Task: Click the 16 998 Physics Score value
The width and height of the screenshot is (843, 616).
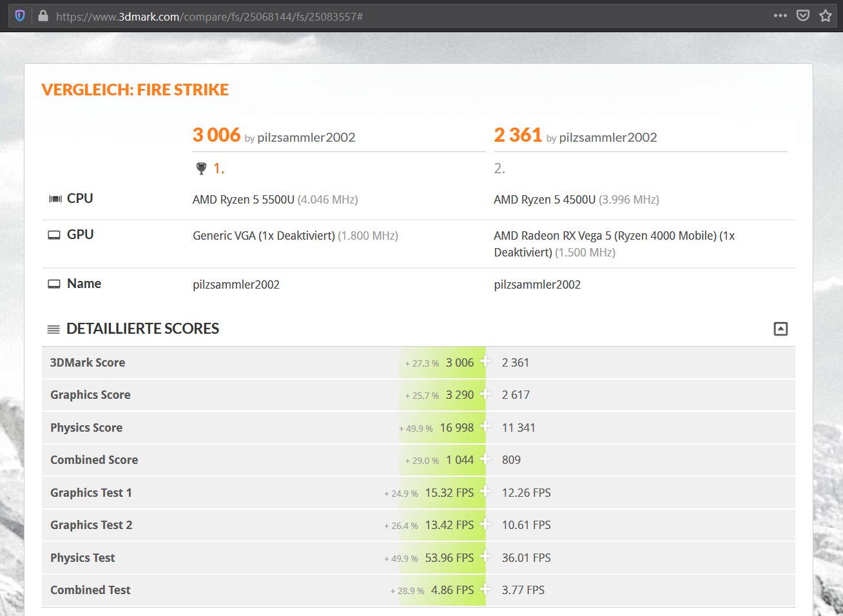Action: pos(456,428)
